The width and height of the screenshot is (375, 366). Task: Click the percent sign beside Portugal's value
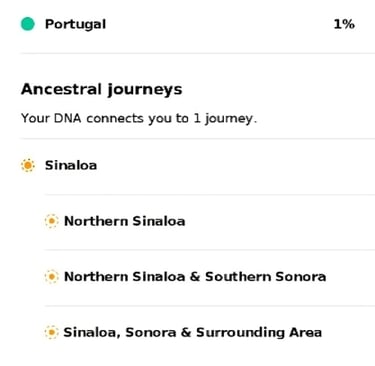[349, 24]
